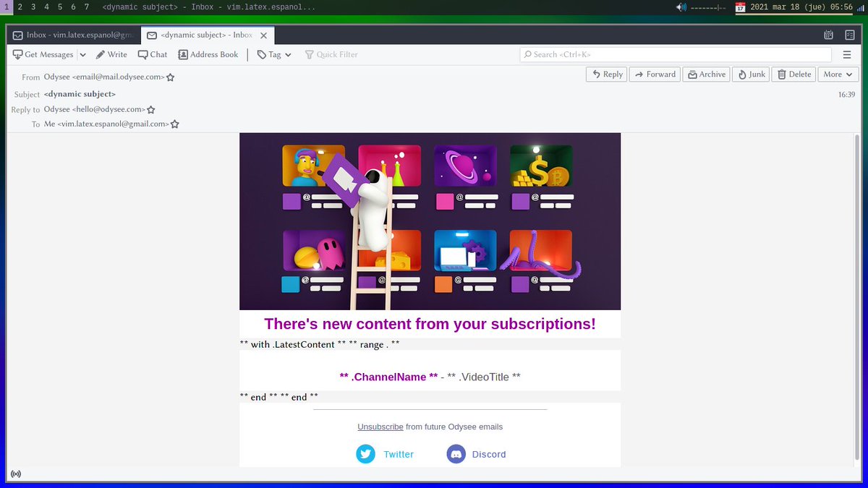The width and height of the screenshot is (868, 488).
Task: Reply to this Odysee email
Action: tap(607, 74)
